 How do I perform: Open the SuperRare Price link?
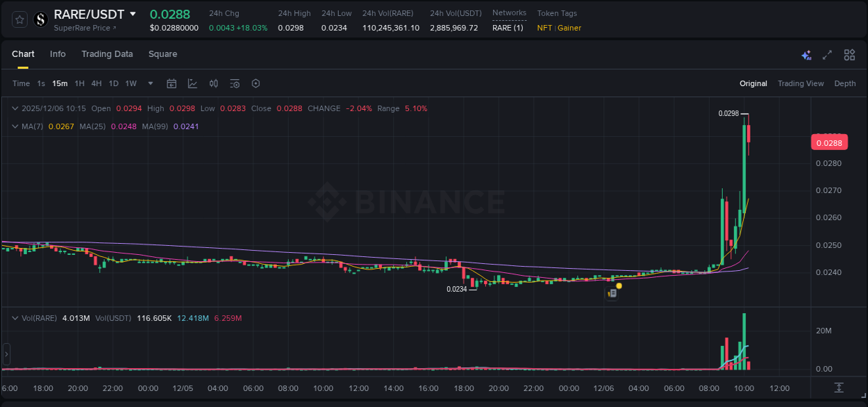81,28
